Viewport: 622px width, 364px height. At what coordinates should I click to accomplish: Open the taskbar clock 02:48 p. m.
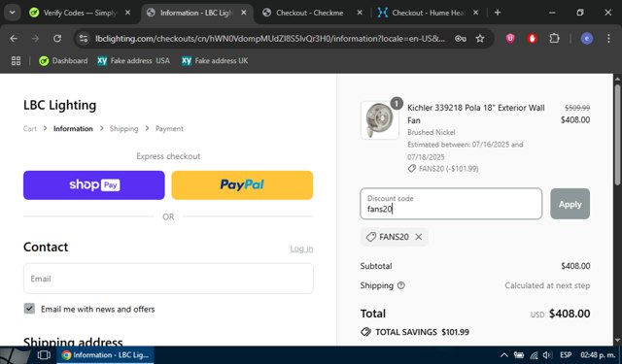(x=598, y=355)
